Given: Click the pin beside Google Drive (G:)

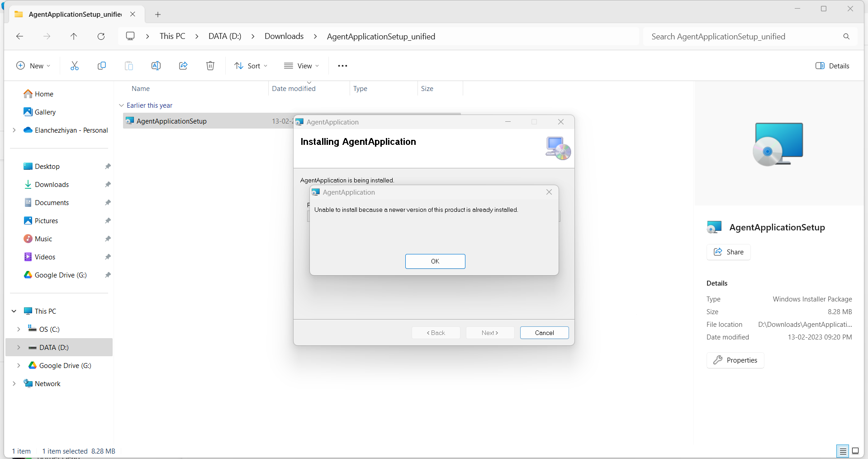Looking at the screenshot, I should click(108, 275).
